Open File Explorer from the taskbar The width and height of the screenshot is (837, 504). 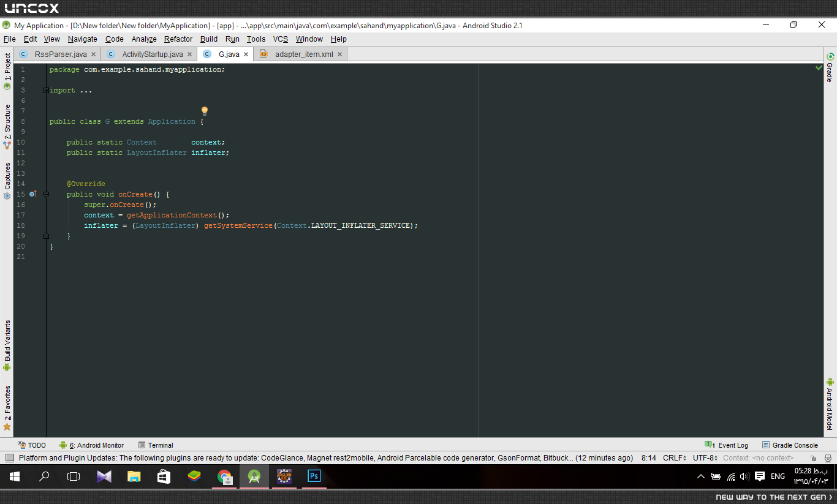[134, 476]
